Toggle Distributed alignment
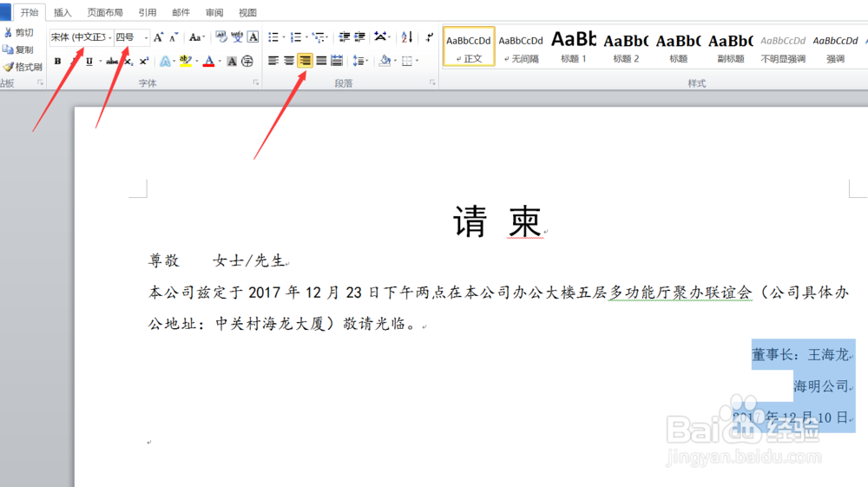The width and height of the screenshot is (868, 487). pos(337,61)
